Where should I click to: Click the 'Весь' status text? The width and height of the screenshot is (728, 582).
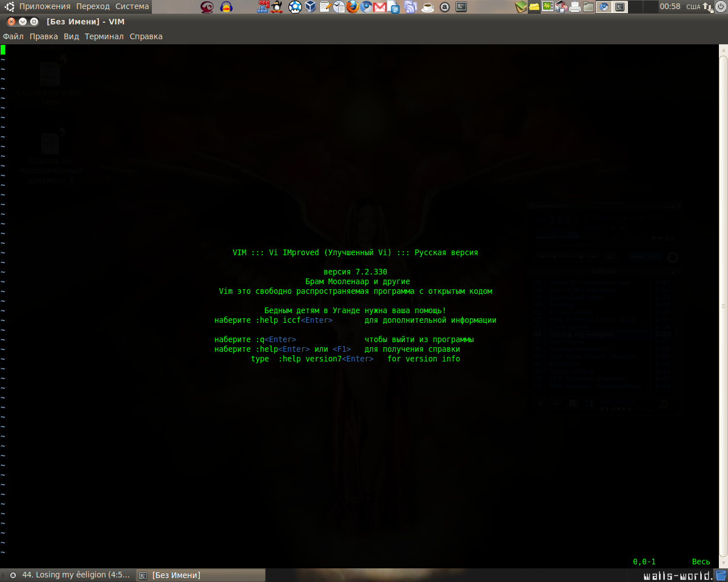701,562
